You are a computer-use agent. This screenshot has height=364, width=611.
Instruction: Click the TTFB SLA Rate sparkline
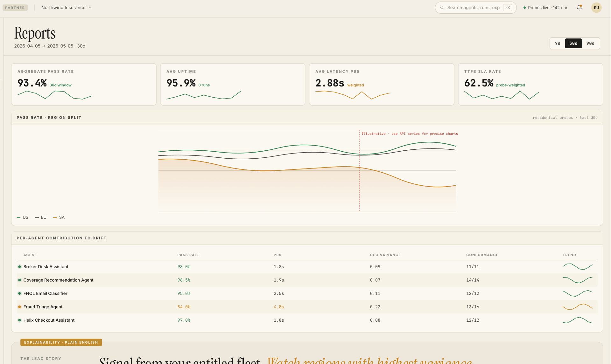(x=502, y=95)
